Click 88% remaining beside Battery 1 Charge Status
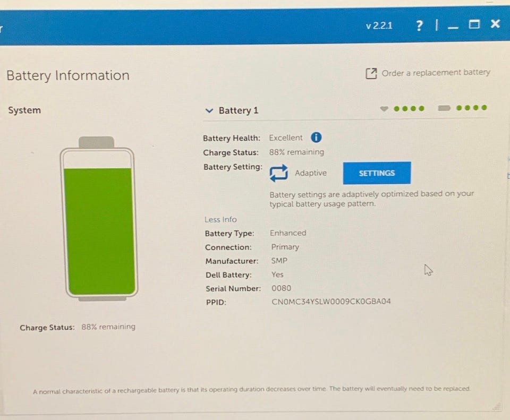This screenshot has width=510, height=420. [x=296, y=152]
